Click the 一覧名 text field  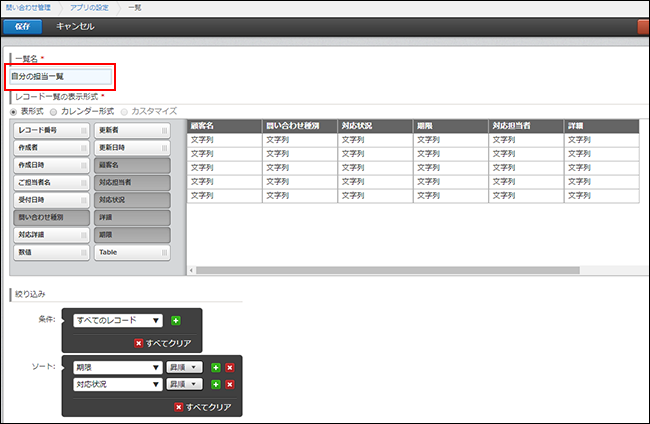click(x=60, y=76)
